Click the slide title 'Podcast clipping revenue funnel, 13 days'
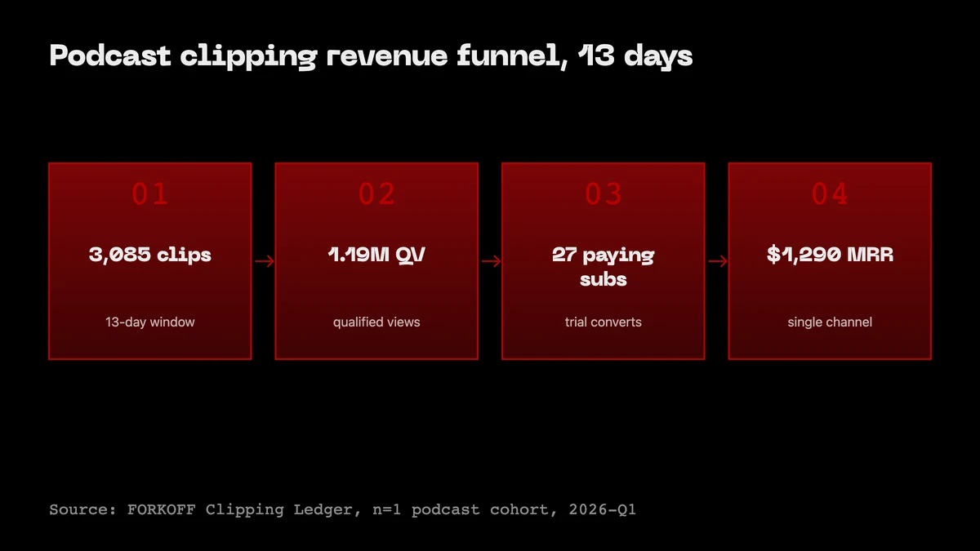 (x=371, y=56)
